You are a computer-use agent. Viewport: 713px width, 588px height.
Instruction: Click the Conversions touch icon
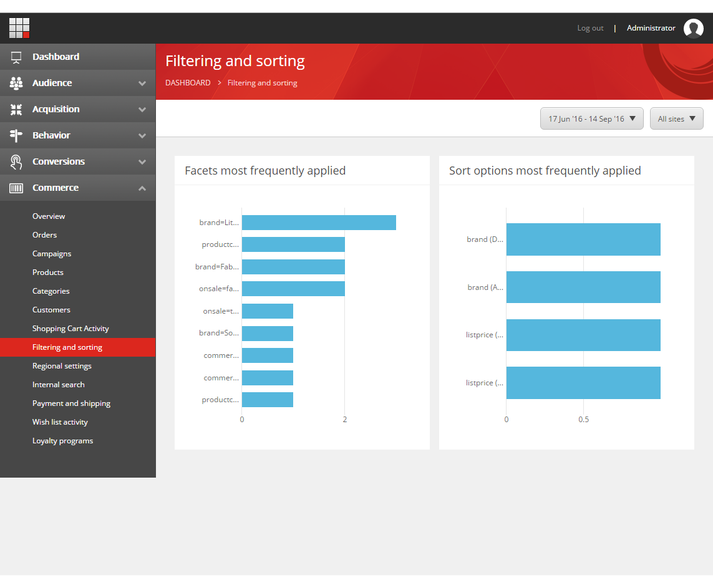tap(16, 161)
